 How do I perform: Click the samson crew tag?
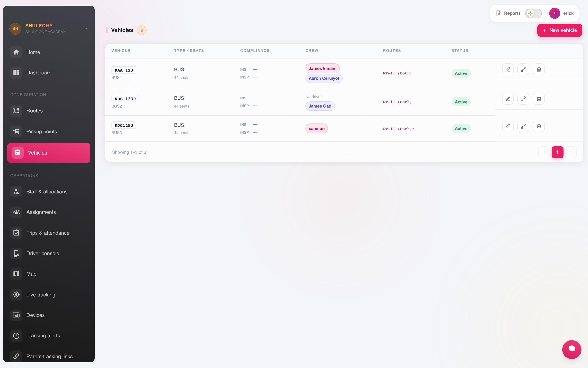[317, 129]
